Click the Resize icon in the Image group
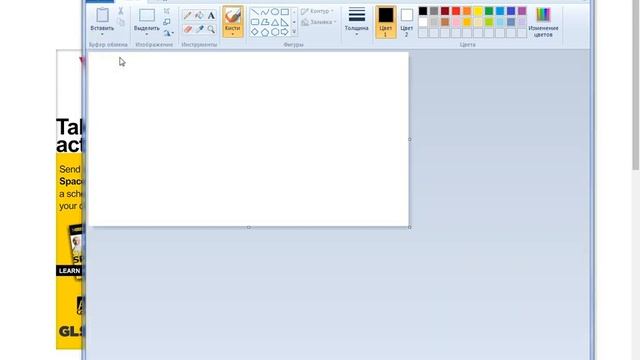The image size is (640, 360). click(167, 22)
